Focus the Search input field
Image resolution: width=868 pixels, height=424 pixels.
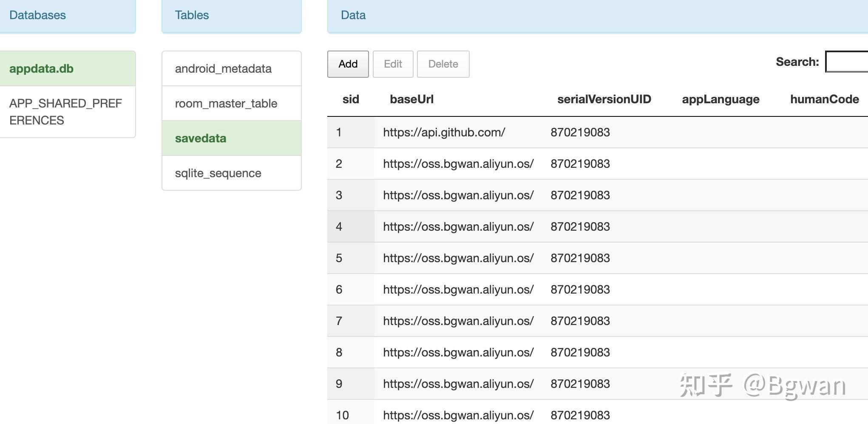click(x=847, y=62)
